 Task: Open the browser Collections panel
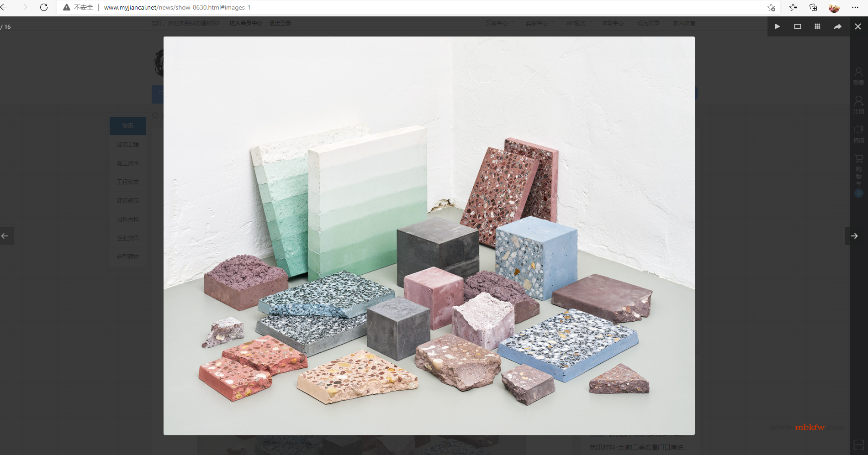(x=813, y=7)
